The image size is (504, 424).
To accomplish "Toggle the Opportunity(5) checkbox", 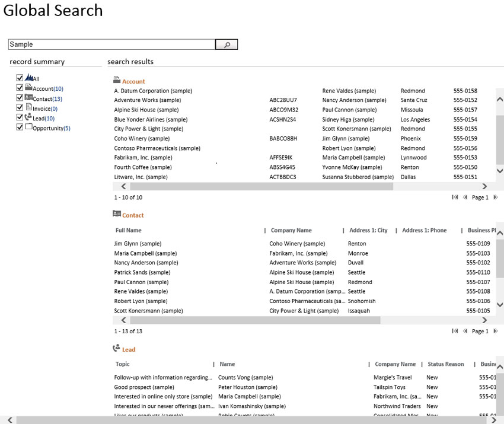I will point(20,127).
